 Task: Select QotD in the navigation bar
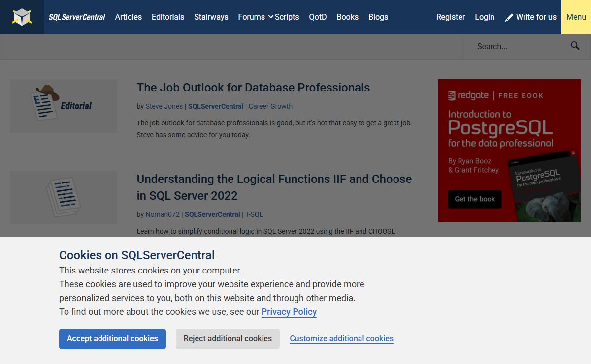(x=318, y=17)
